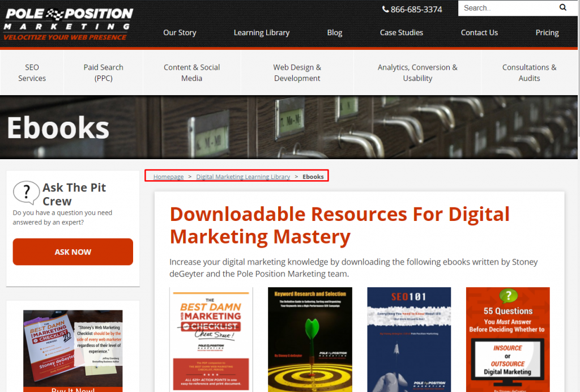Go to the Blog menu item
Image resolution: width=580 pixels, height=392 pixels.
click(x=335, y=32)
